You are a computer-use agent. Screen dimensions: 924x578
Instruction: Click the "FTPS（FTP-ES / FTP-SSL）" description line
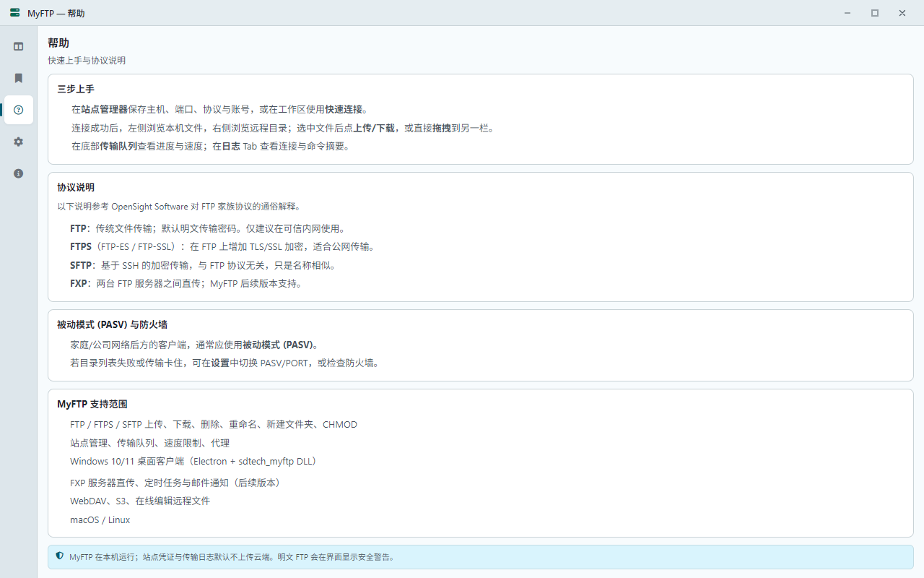(x=223, y=246)
